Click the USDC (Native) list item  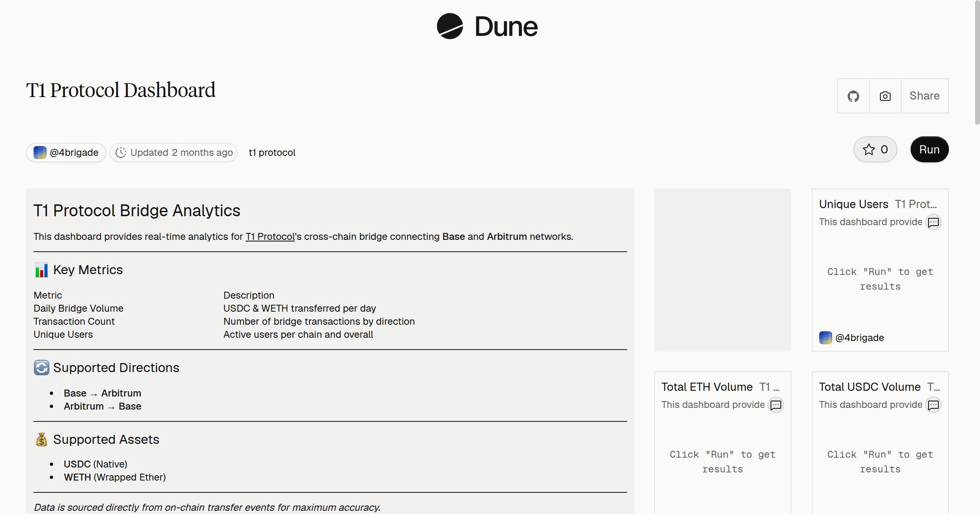96,464
